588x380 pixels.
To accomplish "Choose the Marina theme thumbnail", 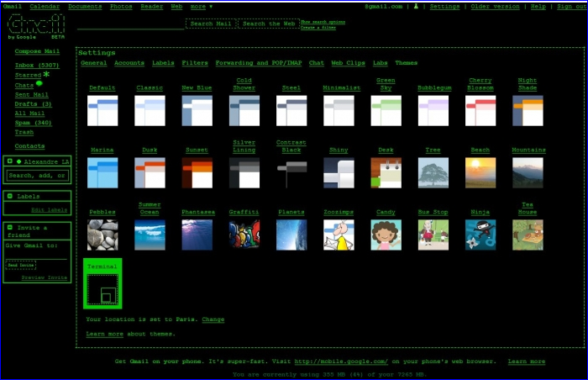I will coord(102,172).
